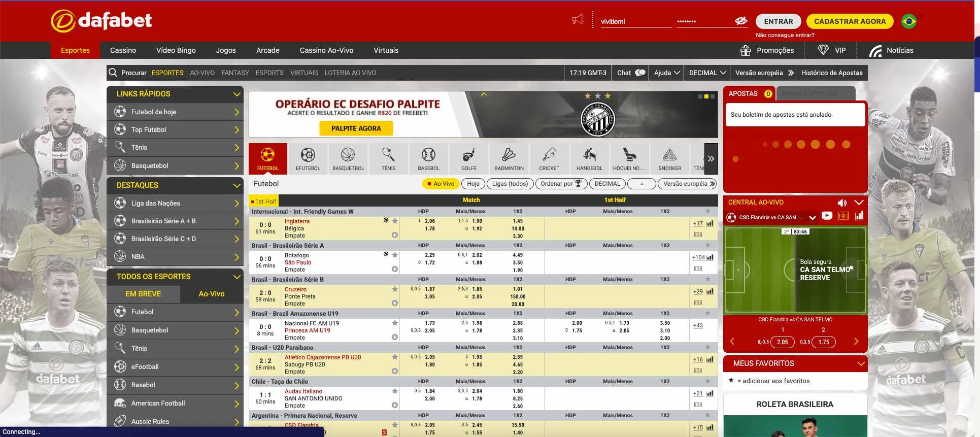The height and width of the screenshot is (437, 980).
Task: Favorite the Cruzeiro vs Ponte Preta match star
Action: pos(395,289)
